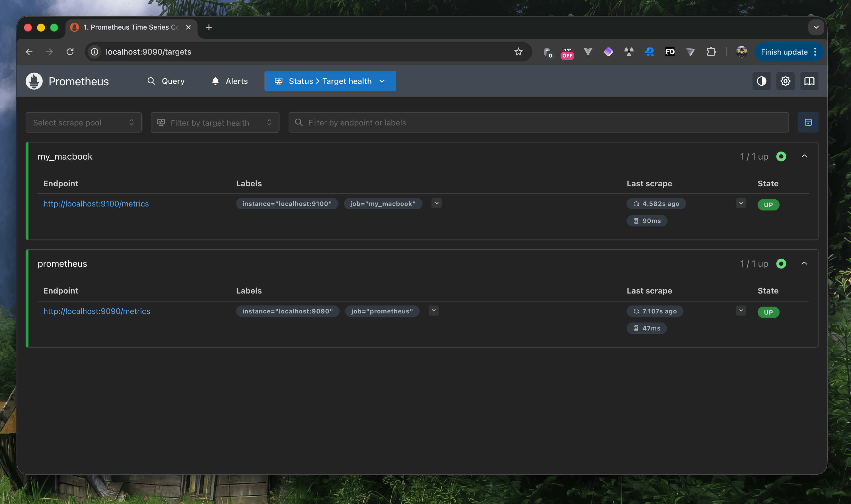Open the documentation book icon

pyautogui.click(x=809, y=81)
